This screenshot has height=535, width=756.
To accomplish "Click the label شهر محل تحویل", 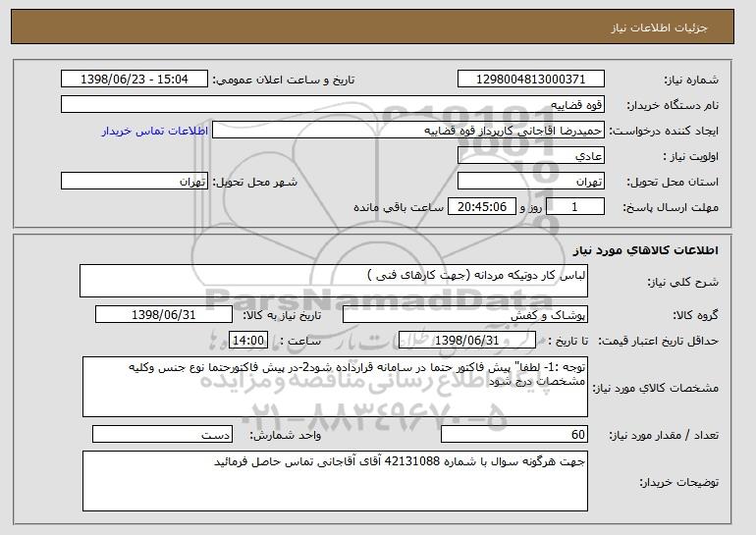I will (x=255, y=182).
